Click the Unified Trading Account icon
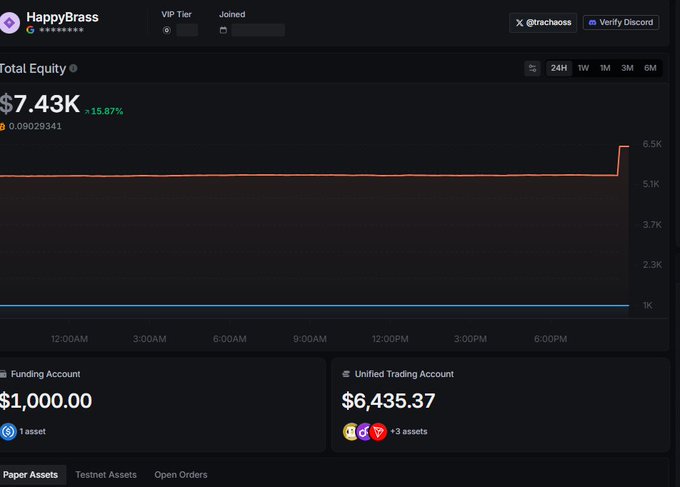 (346, 374)
